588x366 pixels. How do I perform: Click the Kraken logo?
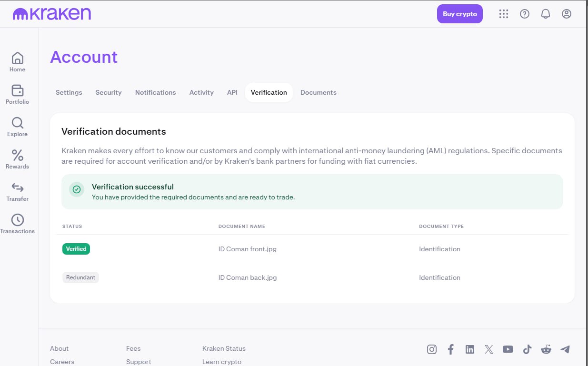51,14
